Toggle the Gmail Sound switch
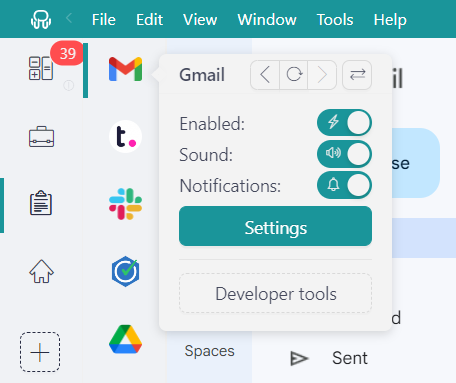Image resolution: width=456 pixels, height=383 pixels. pos(344,154)
